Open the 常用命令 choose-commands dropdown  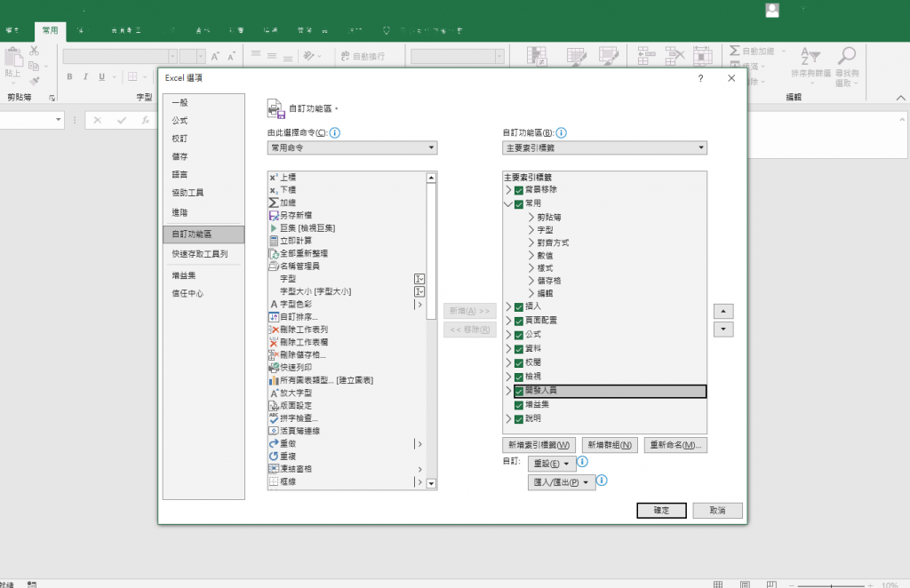tap(352, 147)
